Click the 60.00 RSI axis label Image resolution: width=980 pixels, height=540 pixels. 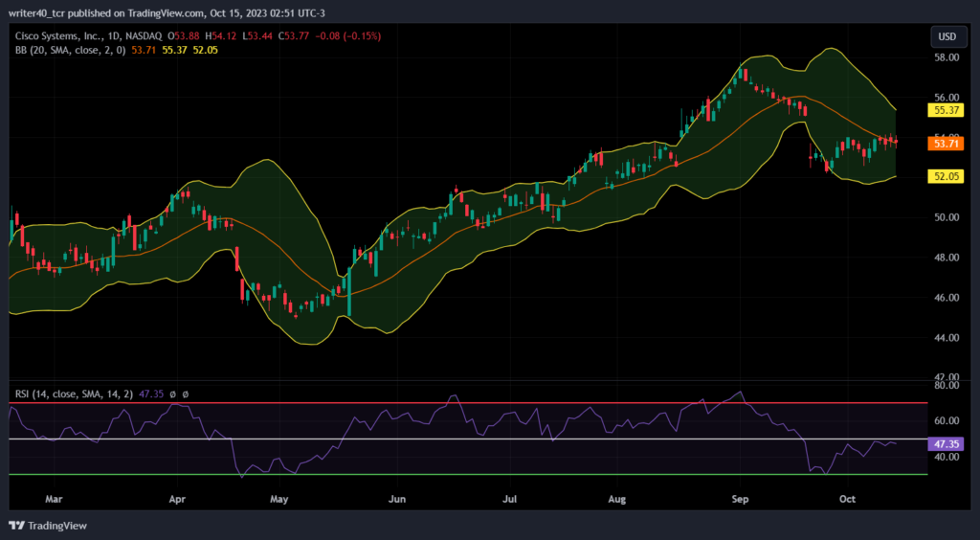pyautogui.click(x=946, y=420)
